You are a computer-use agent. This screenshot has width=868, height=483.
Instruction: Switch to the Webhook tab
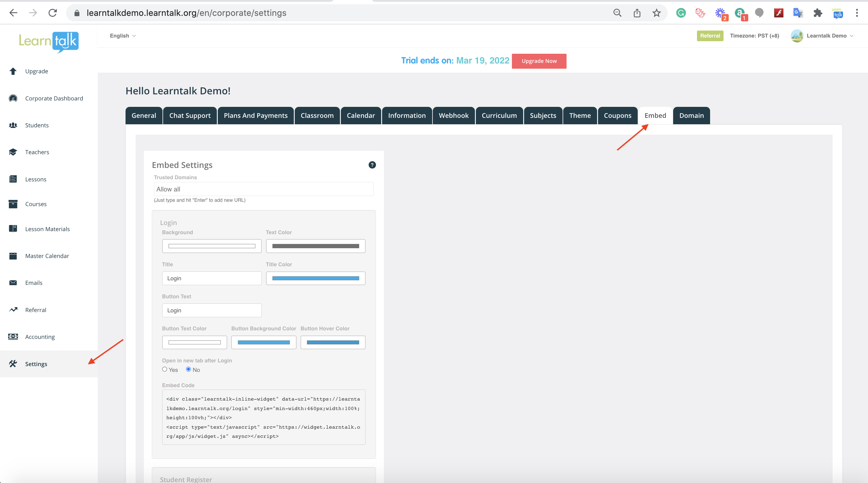(x=453, y=115)
